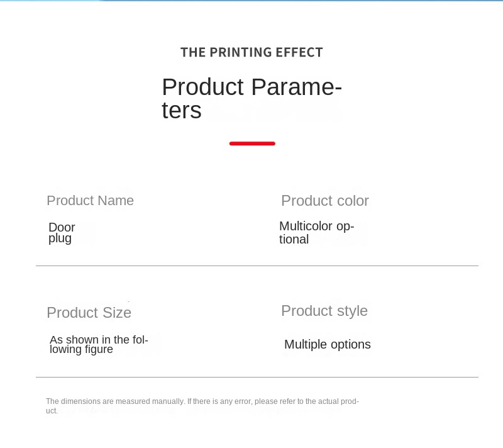Viewport: 503px width, 448px height.
Task: Click the divider line below Multiple options
Action: (257, 377)
